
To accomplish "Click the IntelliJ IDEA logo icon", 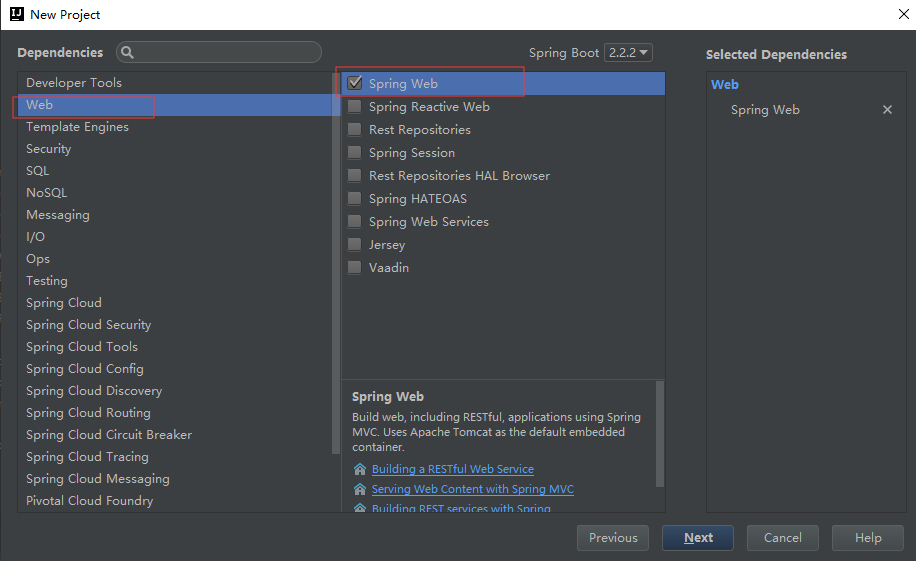I will point(16,14).
